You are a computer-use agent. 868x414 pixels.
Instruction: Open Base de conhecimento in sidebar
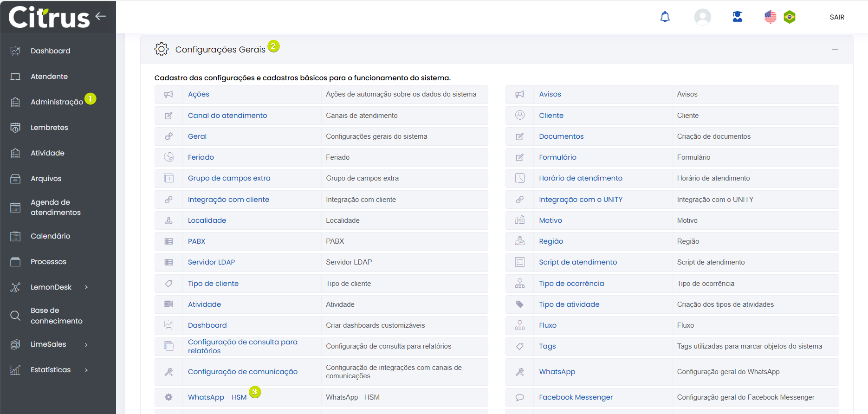(56, 316)
